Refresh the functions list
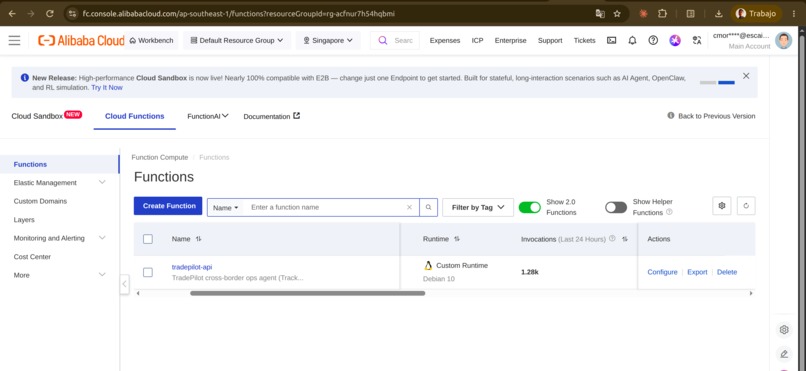The height and width of the screenshot is (371, 806). click(746, 206)
